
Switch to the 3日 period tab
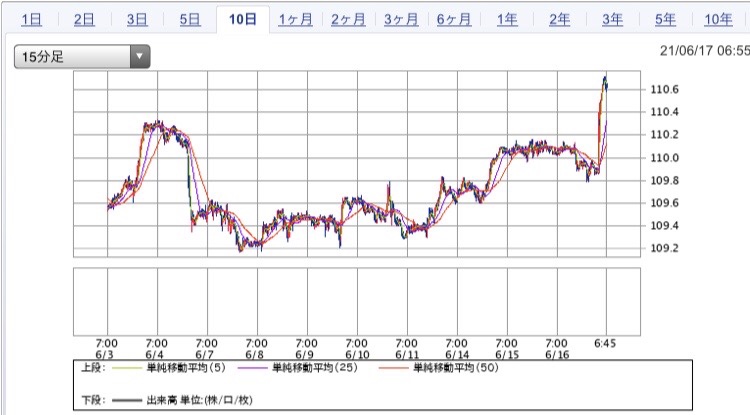coord(137,20)
